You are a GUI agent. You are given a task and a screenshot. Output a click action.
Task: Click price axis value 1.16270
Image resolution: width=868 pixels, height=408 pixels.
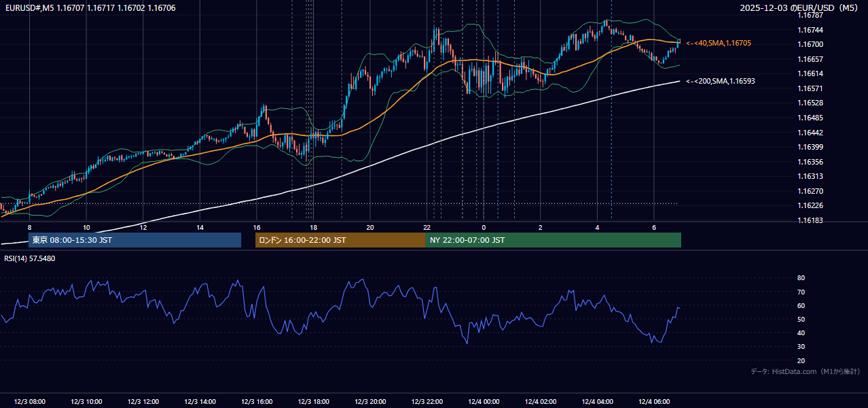pyautogui.click(x=810, y=191)
